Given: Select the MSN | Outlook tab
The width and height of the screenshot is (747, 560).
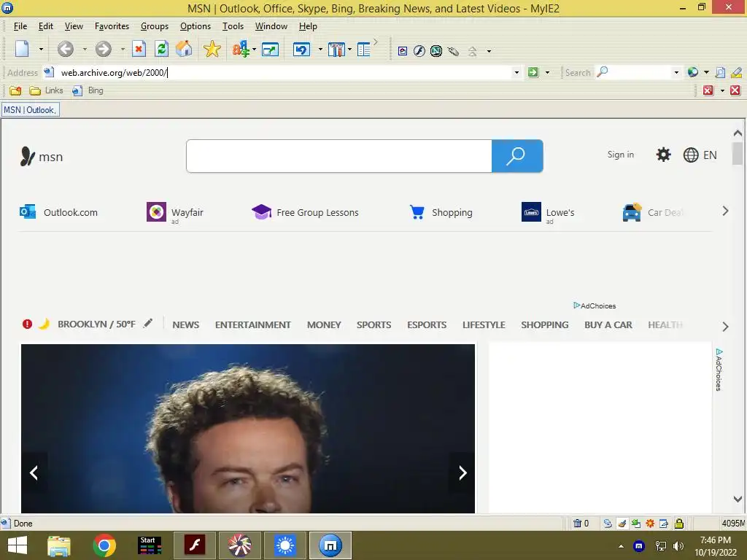Looking at the screenshot, I should tap(30, 110).
